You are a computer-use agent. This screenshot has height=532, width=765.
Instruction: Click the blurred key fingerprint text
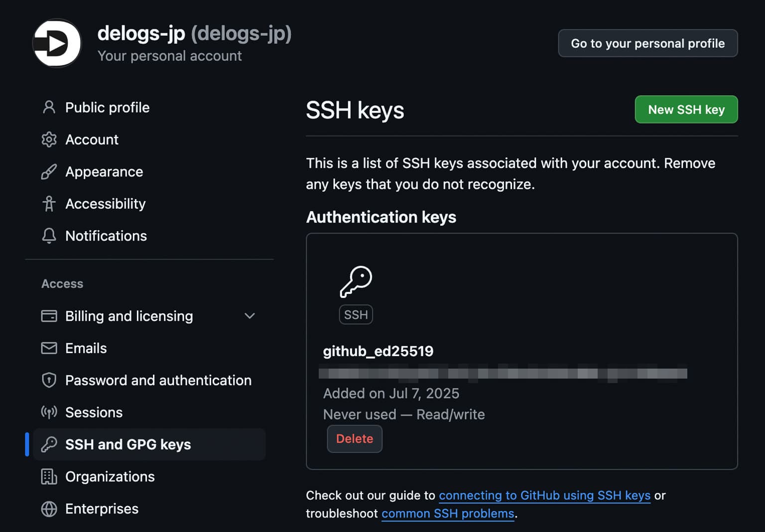[x=503, y=374]
